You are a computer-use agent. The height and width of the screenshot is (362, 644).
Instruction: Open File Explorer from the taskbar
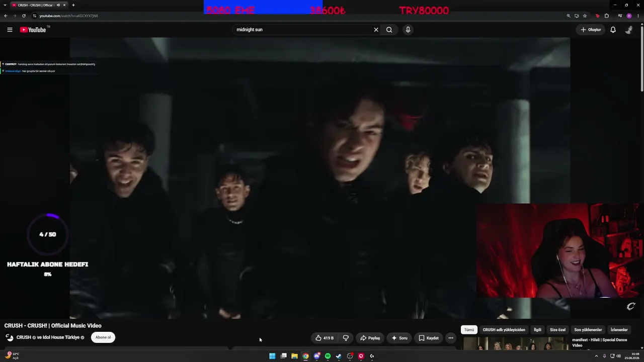tap(294, 356)
